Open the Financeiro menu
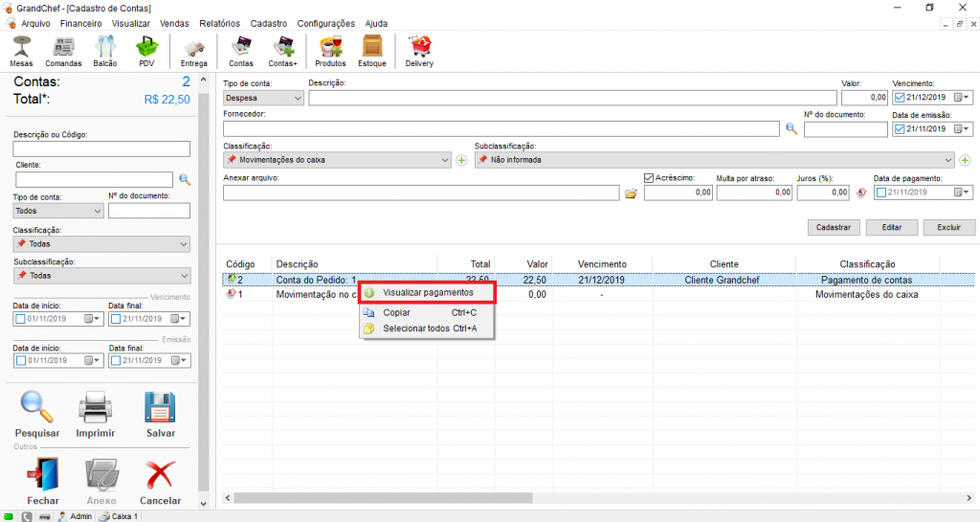The image size is (980, 522). 80,23
